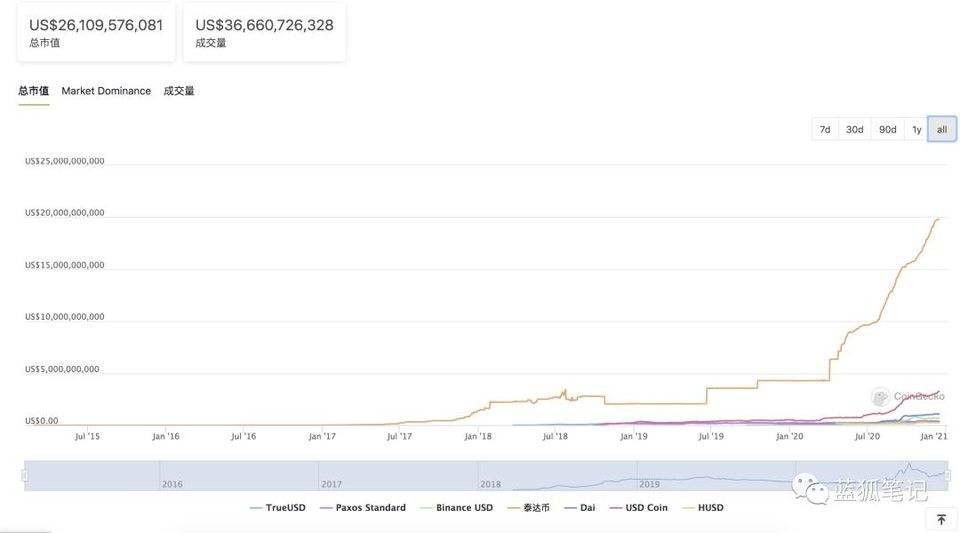Select the all time range
The height and width of the screenshot is (533, 960).
tap(942, 129)
